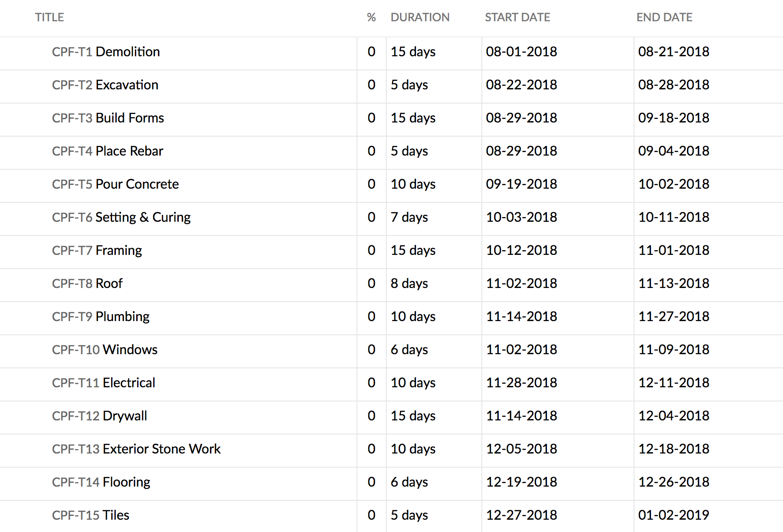Image resolution: width=783 pixels, height=532 pixels.
Task: Click the Flooring start date cell
Action: click(522, 482)
